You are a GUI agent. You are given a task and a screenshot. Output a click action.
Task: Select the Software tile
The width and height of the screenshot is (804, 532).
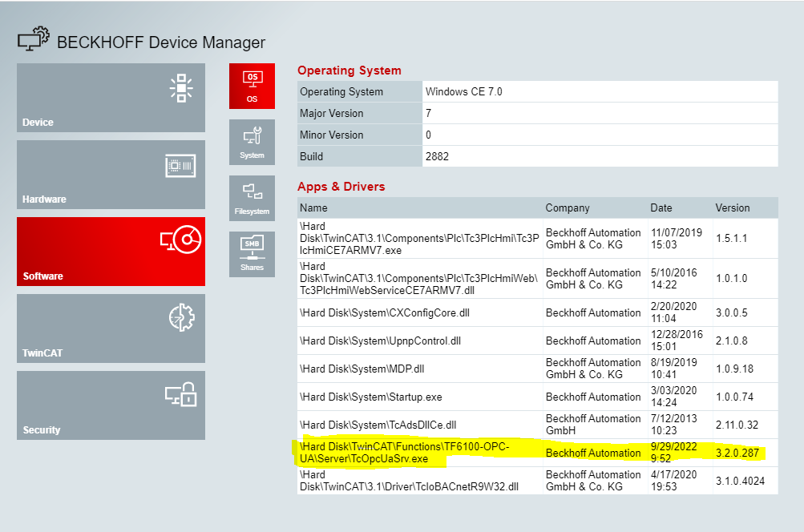(x=111, y=252)
